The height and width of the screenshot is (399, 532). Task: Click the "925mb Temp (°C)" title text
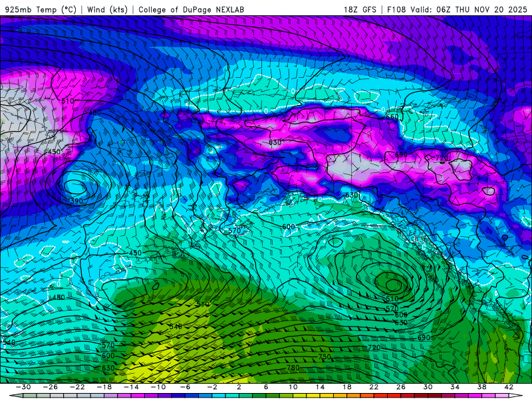click(41, 9)
